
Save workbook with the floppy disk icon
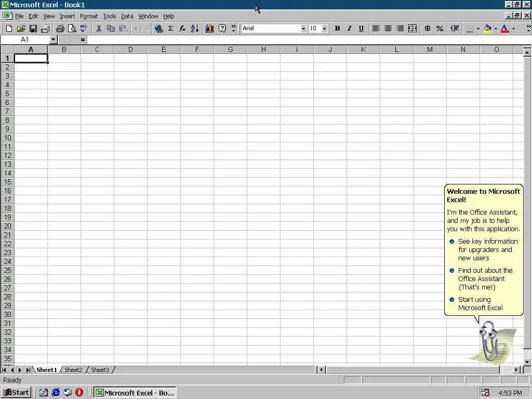pyautogui.click(x=33, y=29)
